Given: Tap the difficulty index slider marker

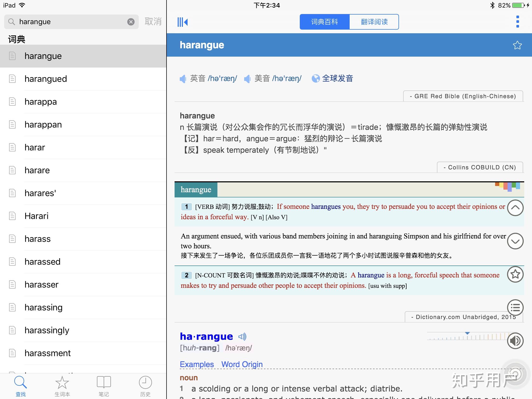Looking at the screenshot, I should coord(467,333).
